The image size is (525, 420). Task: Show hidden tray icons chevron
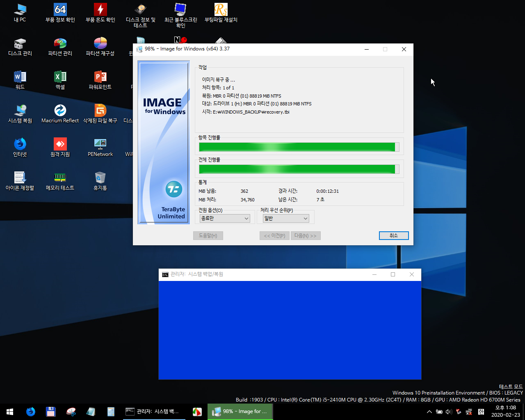[429, 412]
